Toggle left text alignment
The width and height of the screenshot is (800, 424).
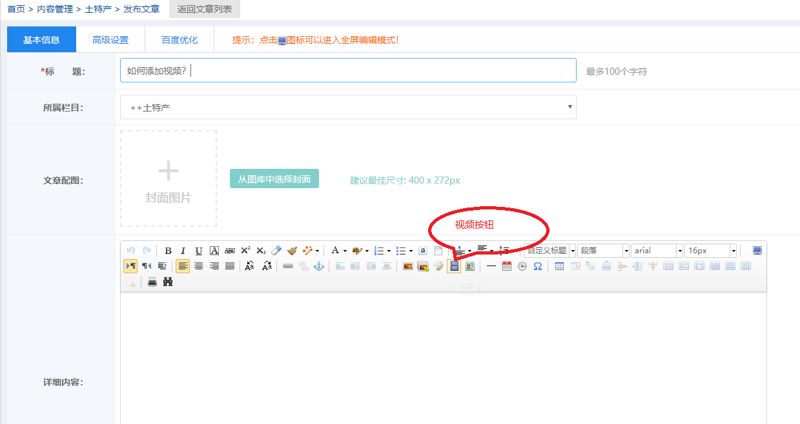click(183, 267)
